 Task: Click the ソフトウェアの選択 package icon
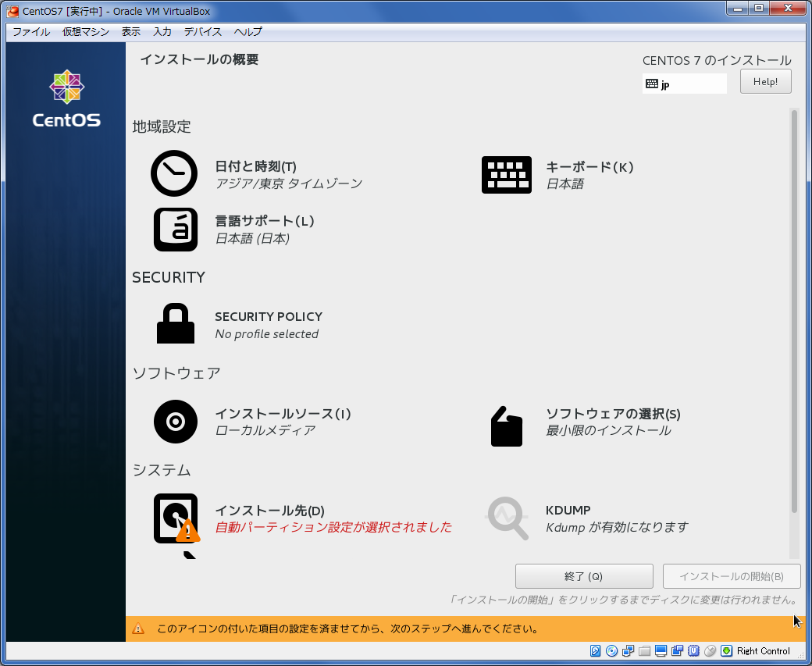506,426
